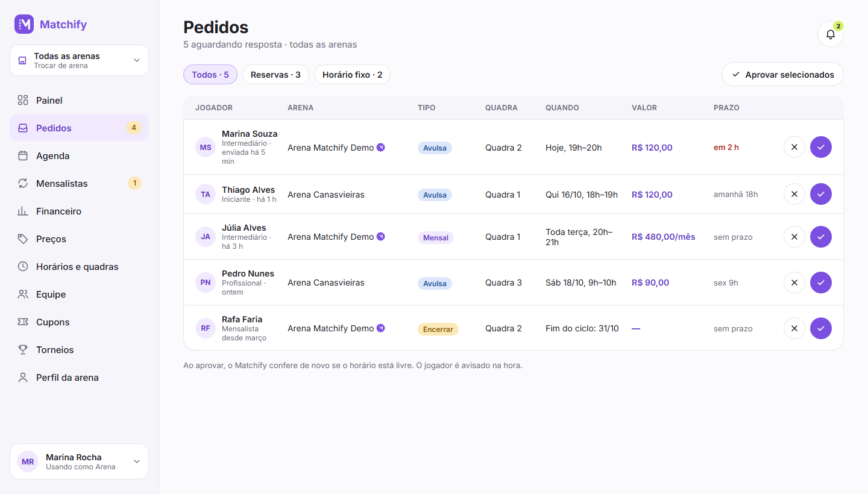Click the Matchify logo icon

(24, 24)
